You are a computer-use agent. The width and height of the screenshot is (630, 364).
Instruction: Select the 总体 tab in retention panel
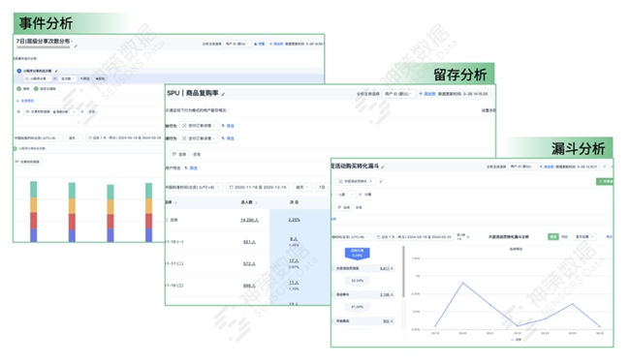coord(179,154)
